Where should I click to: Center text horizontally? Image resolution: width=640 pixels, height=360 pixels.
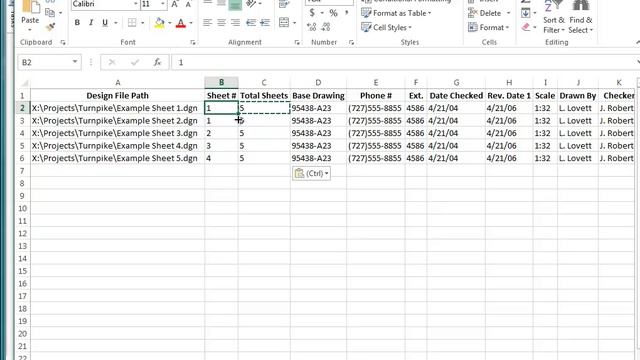[221, 22]
